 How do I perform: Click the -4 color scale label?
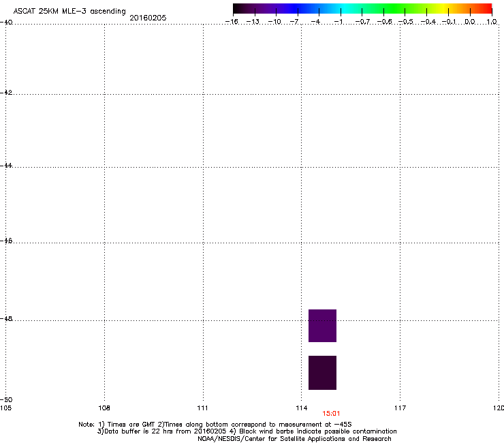pyautogui.click(x=315, y=22)
